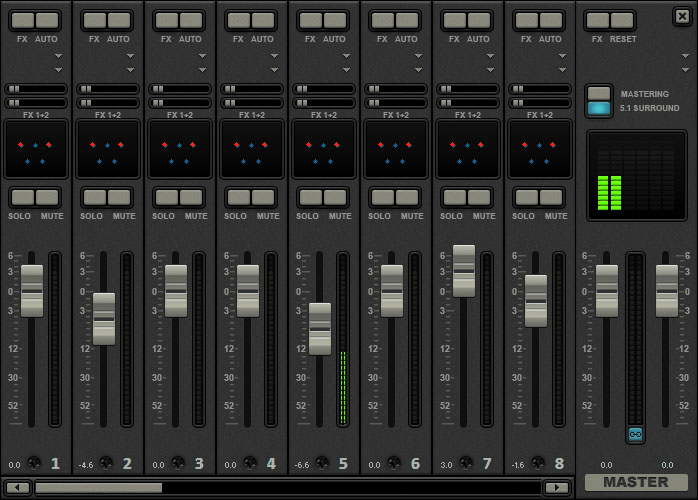Toggle the master fader link icon

point(635,434)
